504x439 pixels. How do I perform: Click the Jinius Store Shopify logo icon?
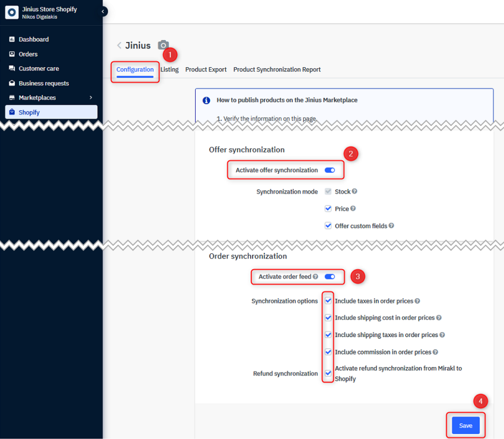point(12,12)
